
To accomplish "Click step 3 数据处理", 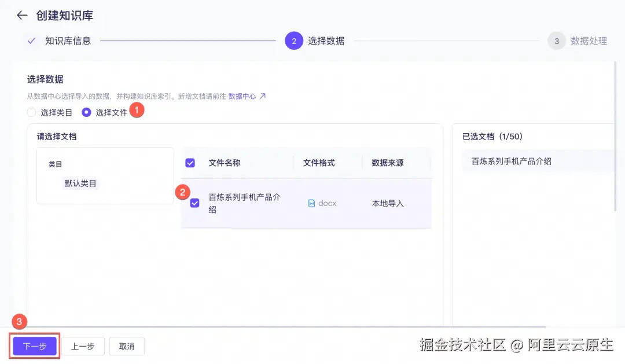I will pyautogui.click(x=578, y=41).
